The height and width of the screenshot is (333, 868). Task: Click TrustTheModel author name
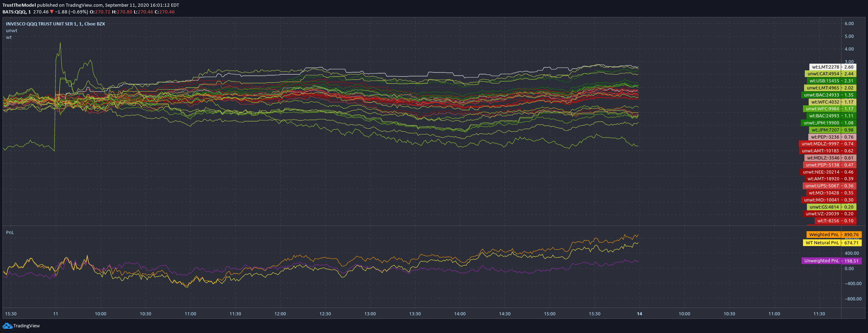point(19,5)
